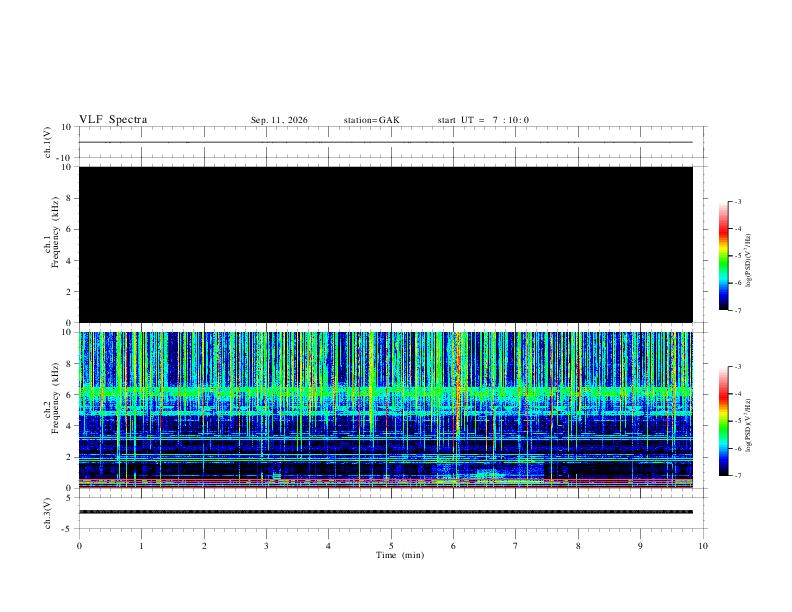The width and height of the screenshot is (792, 612).
Task: Click the VLF Spectra title text
Action: pos(113,120)
